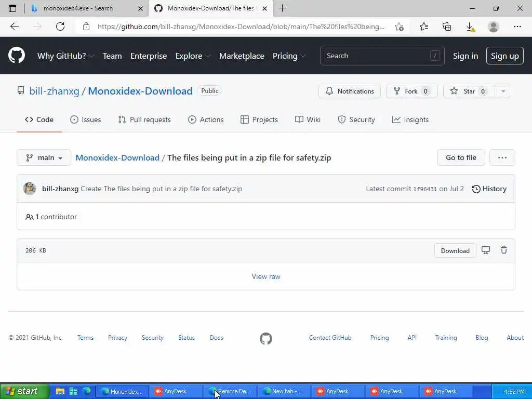Click the Notifications button
The width and height of the screenshot is (532, 399).
350,91
